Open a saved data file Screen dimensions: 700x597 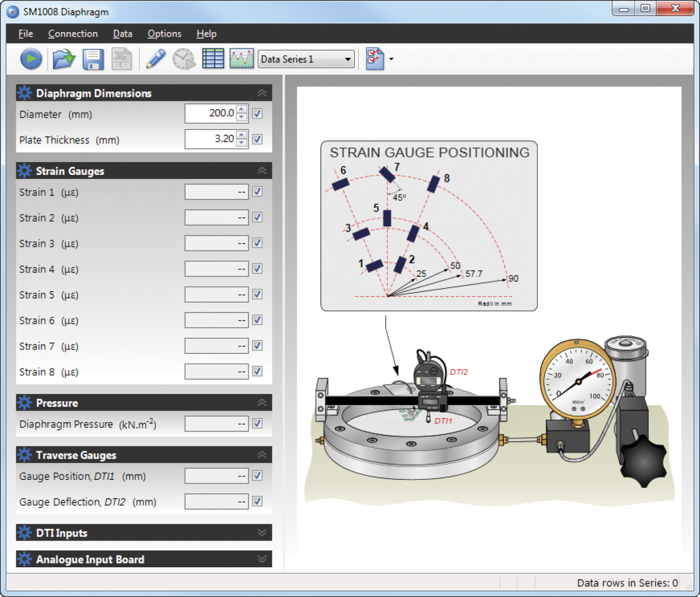click(64, 58)
